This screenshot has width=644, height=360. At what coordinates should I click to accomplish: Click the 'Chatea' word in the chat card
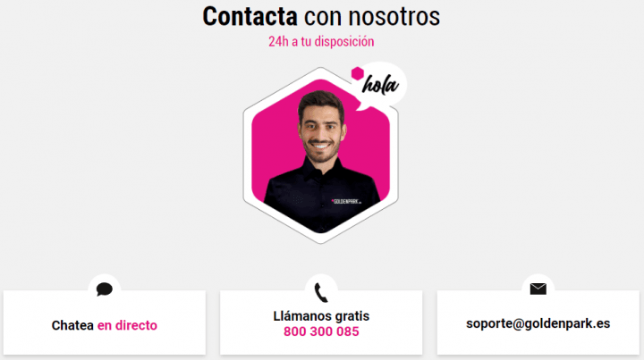(x=72, y=325)
